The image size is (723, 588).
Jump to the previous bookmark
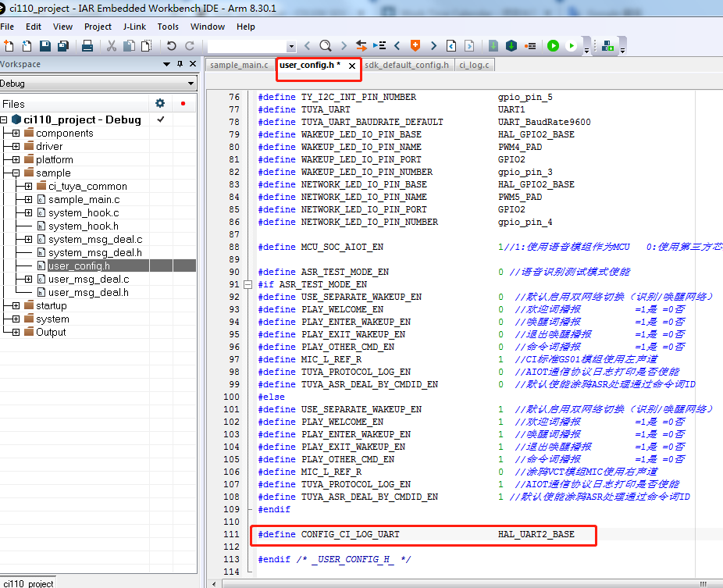tap(397, 45)
